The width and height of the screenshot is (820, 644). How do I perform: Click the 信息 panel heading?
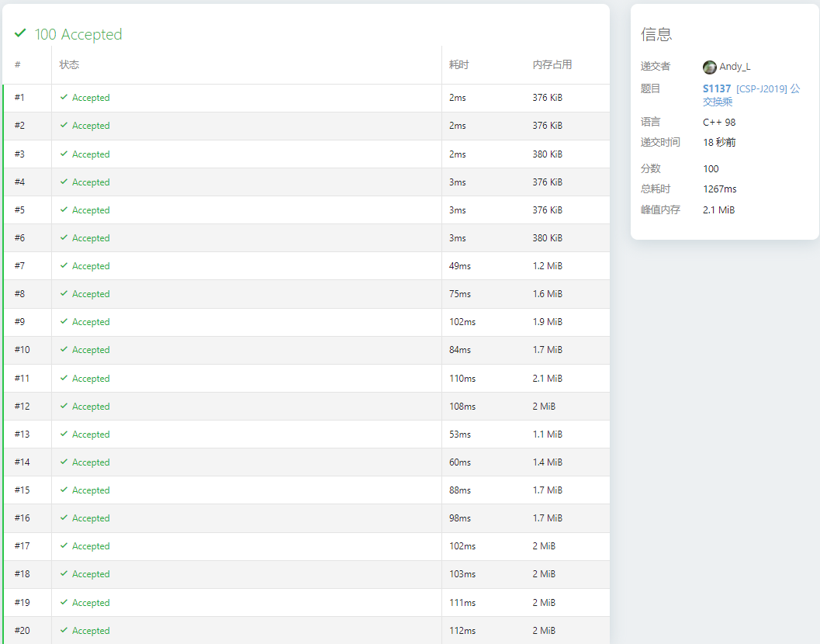coord(656,35)
